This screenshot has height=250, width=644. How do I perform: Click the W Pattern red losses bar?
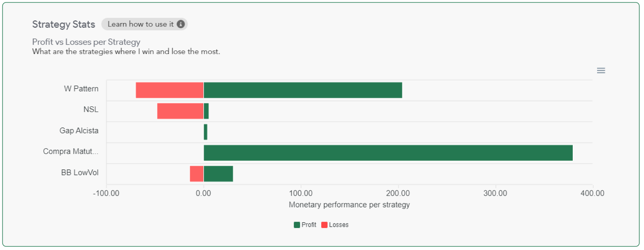169,90
